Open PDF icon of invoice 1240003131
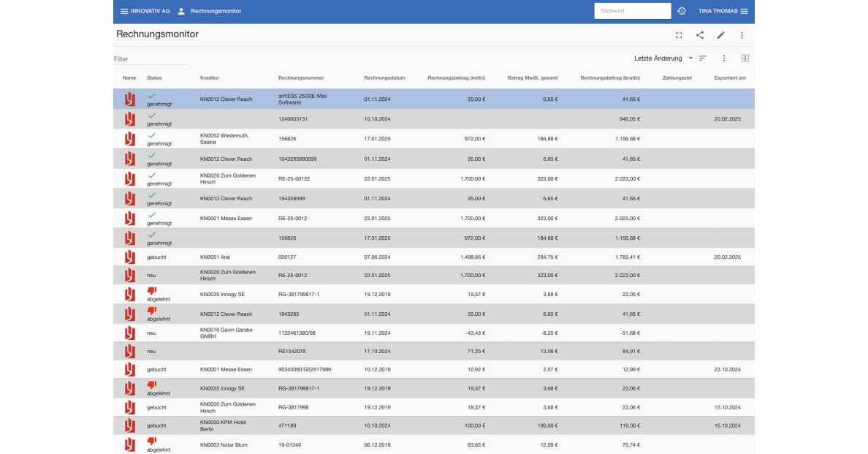Image resolution: width=868 pixels, height=454 pixels. [129, 119]
